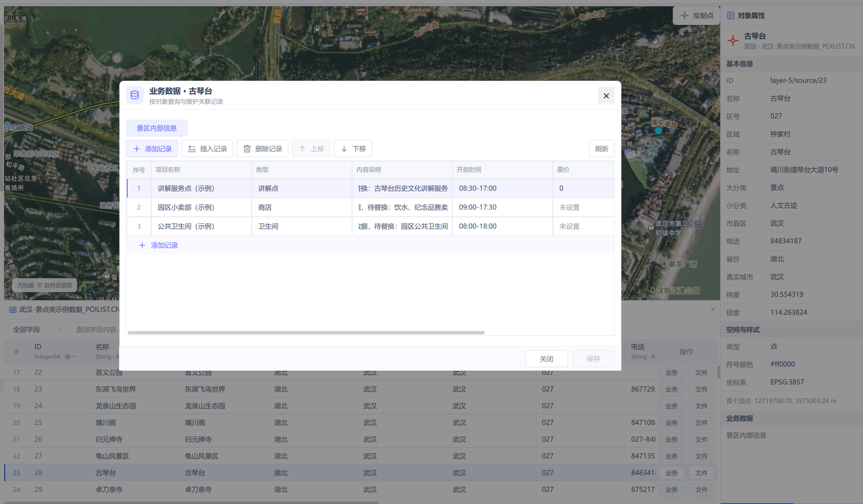Open 业务 for 古琴台 row

(x=671, y=473)
